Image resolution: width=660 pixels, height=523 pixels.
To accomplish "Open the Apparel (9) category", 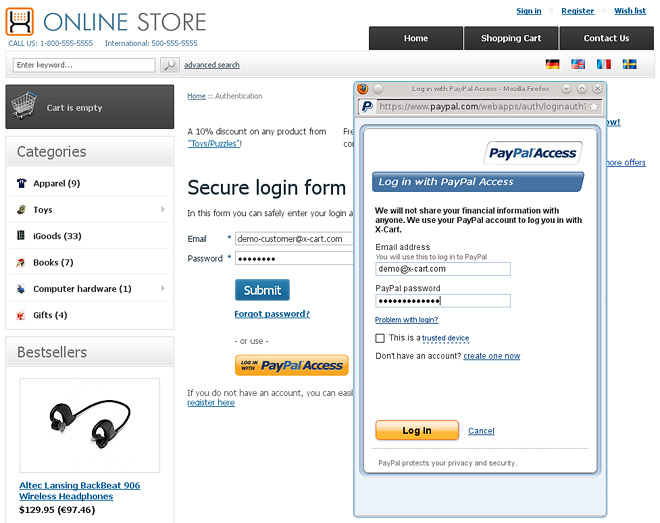I will pyautogui.click(x=57, y=183).
